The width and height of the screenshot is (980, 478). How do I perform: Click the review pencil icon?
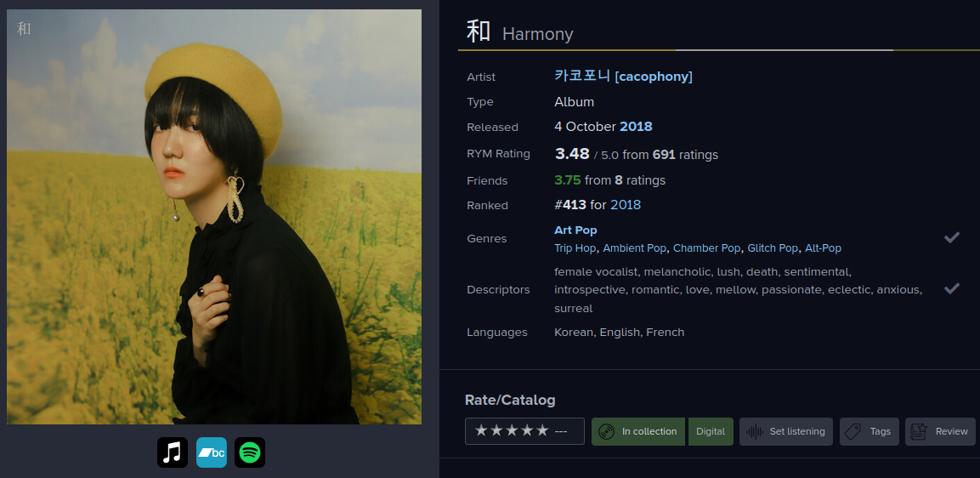tap(919, 432)
